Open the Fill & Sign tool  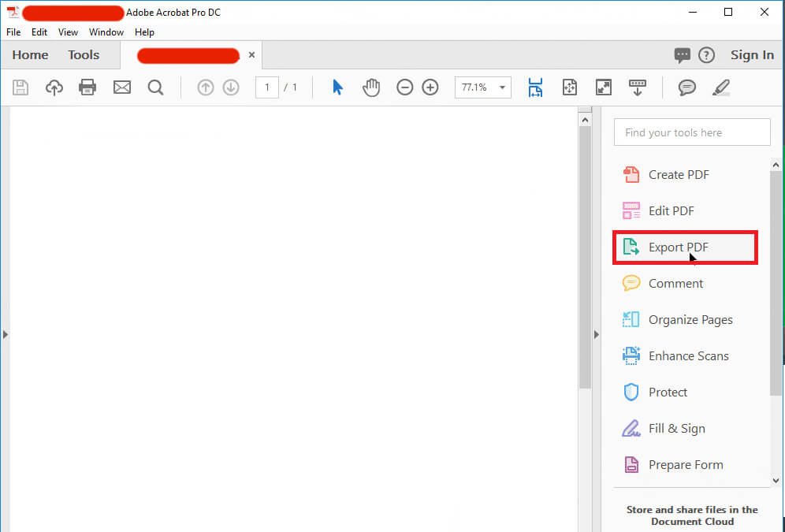coord(664,429)
